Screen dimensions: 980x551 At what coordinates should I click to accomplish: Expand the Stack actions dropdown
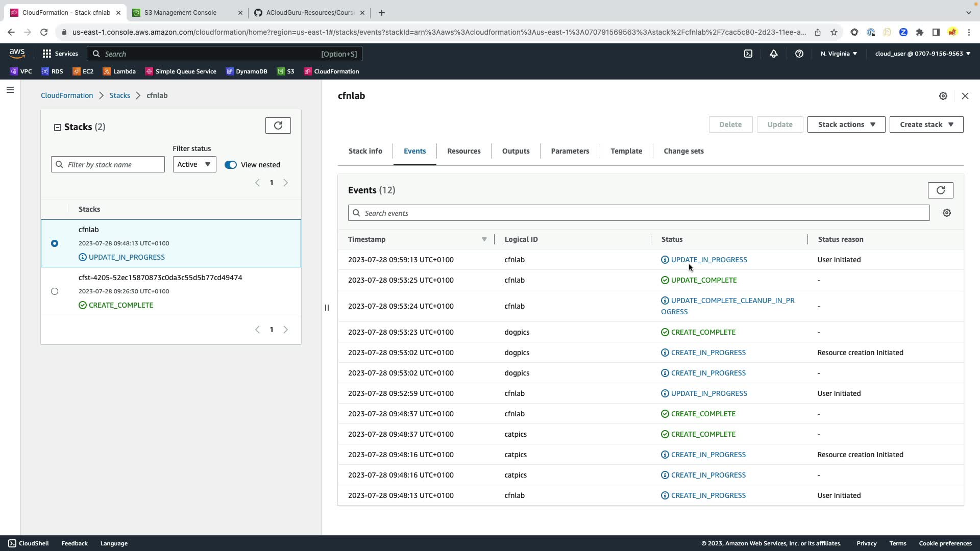click(x=846, y=124)
